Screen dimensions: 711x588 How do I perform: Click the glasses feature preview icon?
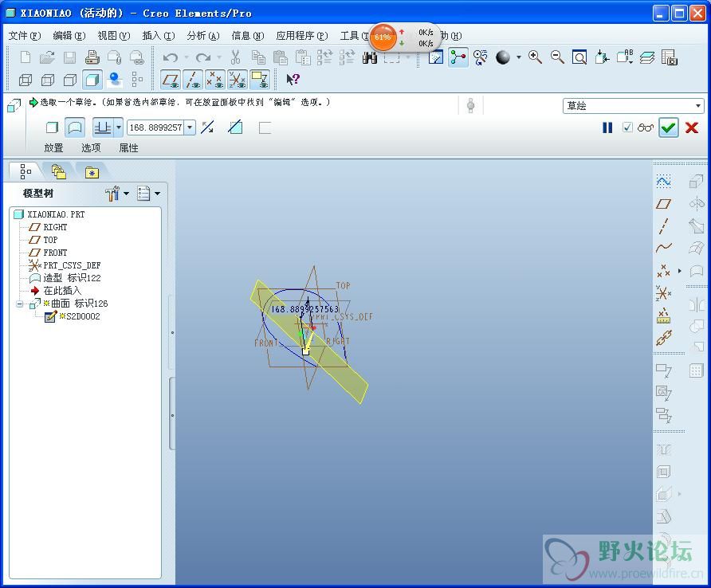click(x=646, y=127)
